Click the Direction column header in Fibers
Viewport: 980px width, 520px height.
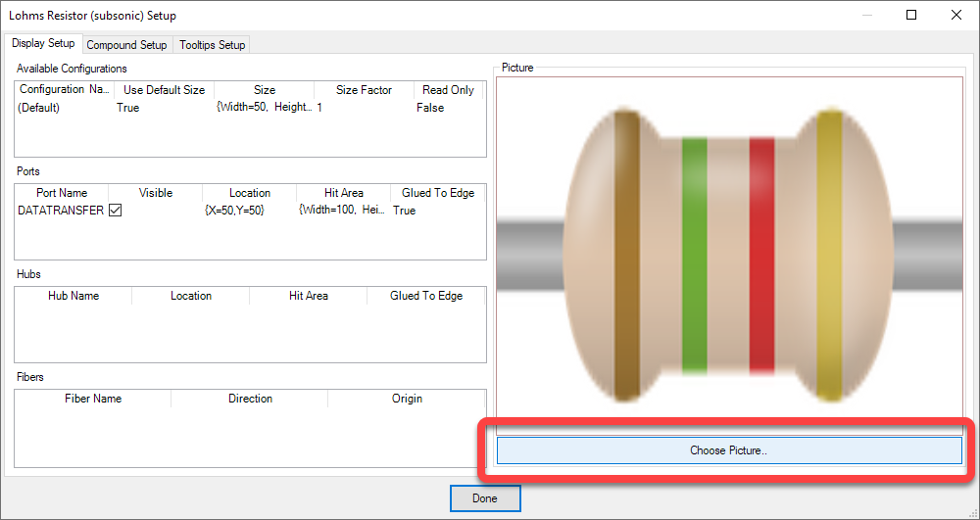click(x=250, y=399)
